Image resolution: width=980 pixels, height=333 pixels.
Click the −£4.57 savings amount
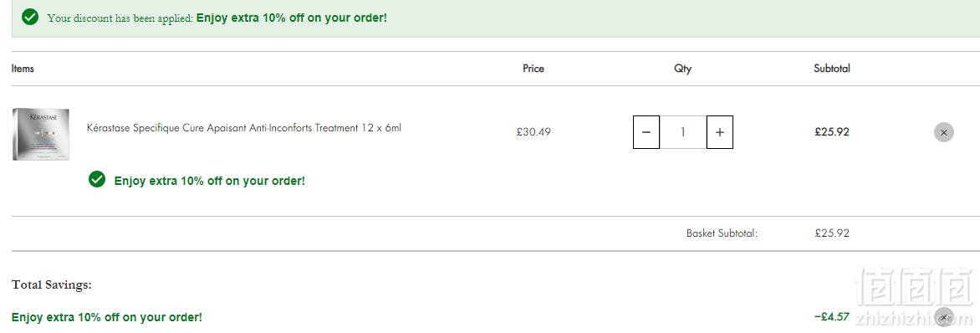click(832, 317)
